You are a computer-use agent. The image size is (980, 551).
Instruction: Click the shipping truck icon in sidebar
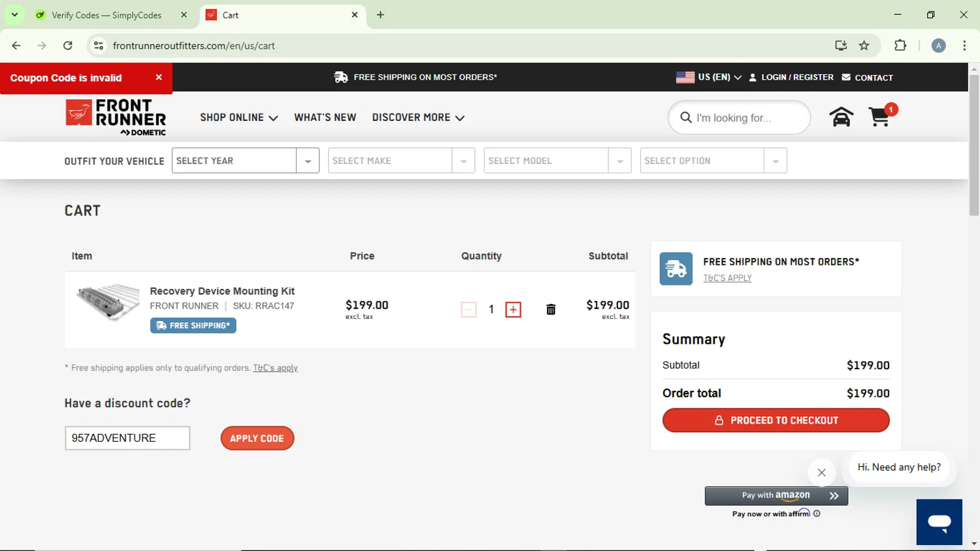(676, 269)
